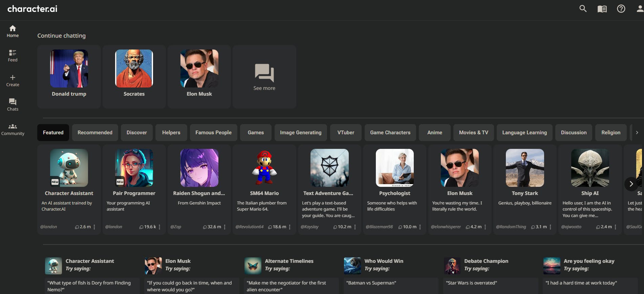Continue chatting with Elon Musk

[199, 77]
